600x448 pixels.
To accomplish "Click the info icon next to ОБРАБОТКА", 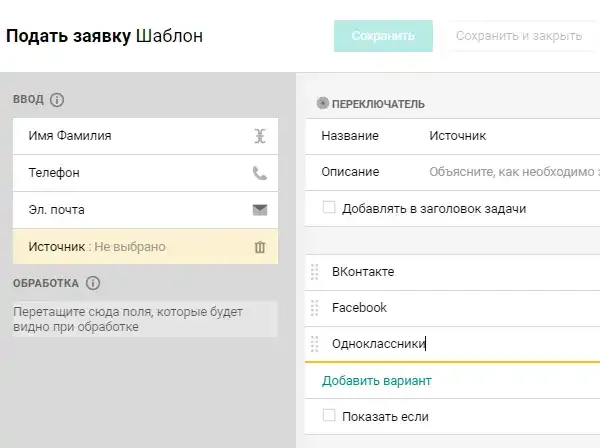I will click(93, 283).
